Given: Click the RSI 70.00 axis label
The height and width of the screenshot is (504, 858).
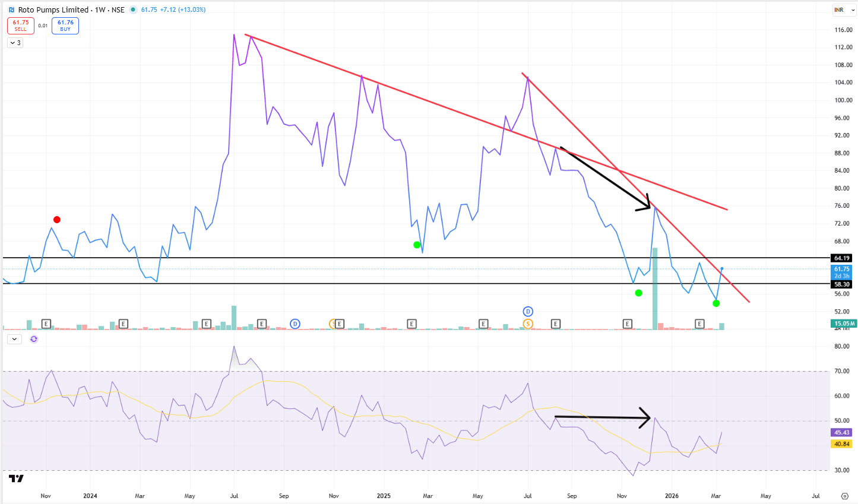Looking at the screenshot, I should click(842, 371).
